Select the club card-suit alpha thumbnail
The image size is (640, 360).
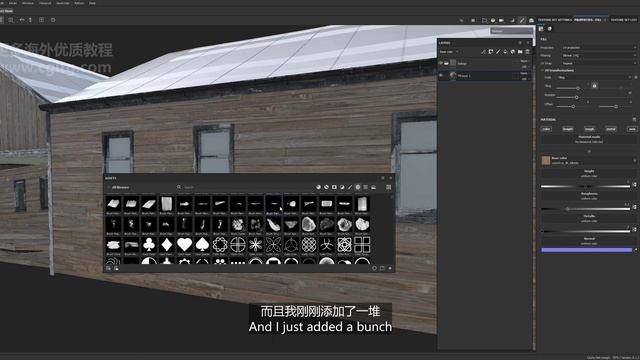149,244
